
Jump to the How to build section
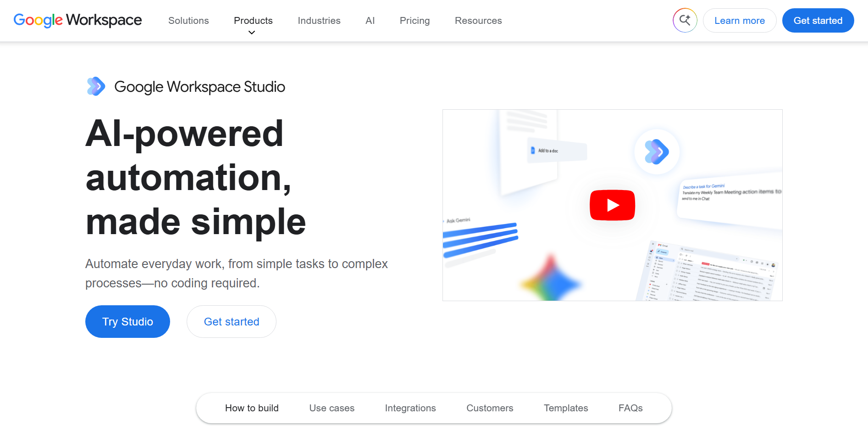point(252,408)
